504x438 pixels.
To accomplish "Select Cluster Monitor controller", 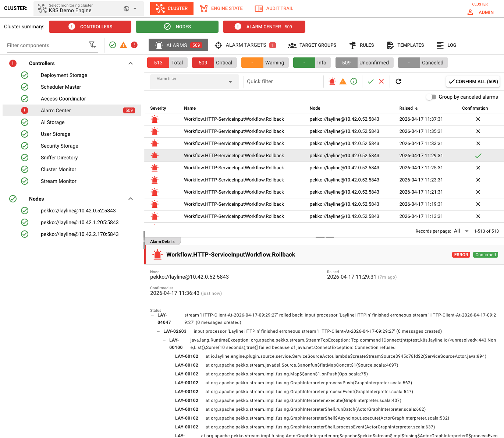I will pyautogui.click(x=58, y=169).
